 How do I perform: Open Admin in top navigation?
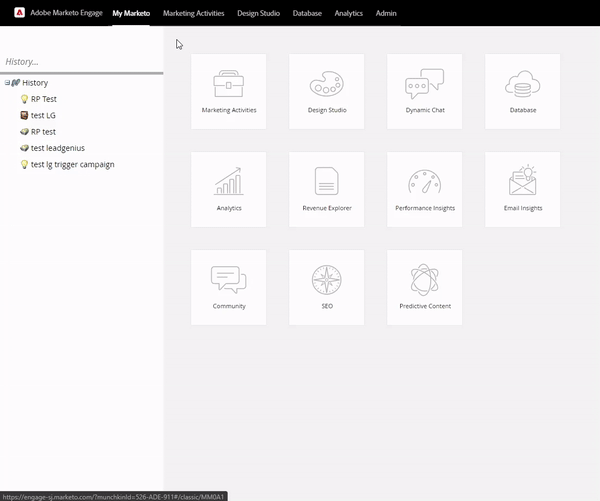click(386, 13)
